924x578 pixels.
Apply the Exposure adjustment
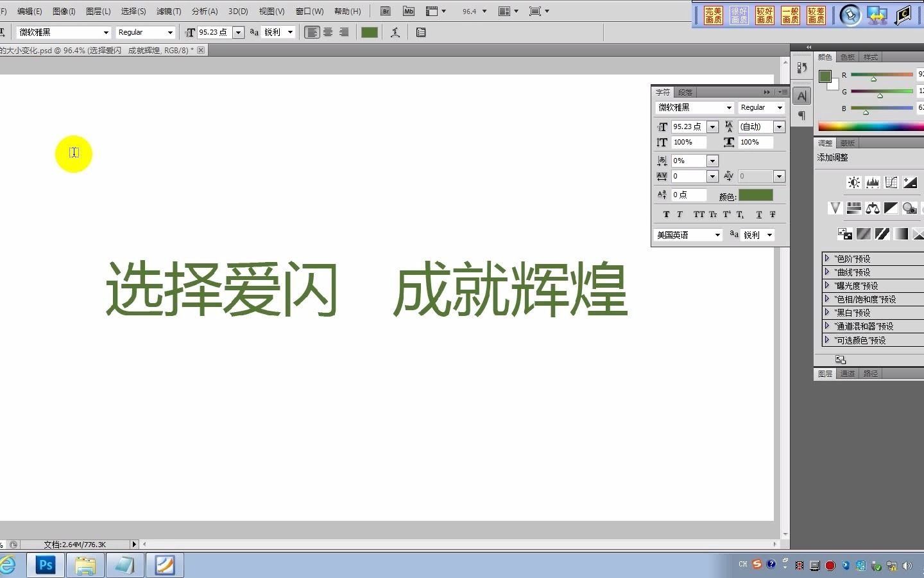pyautogui.click(x=910, y=182)
